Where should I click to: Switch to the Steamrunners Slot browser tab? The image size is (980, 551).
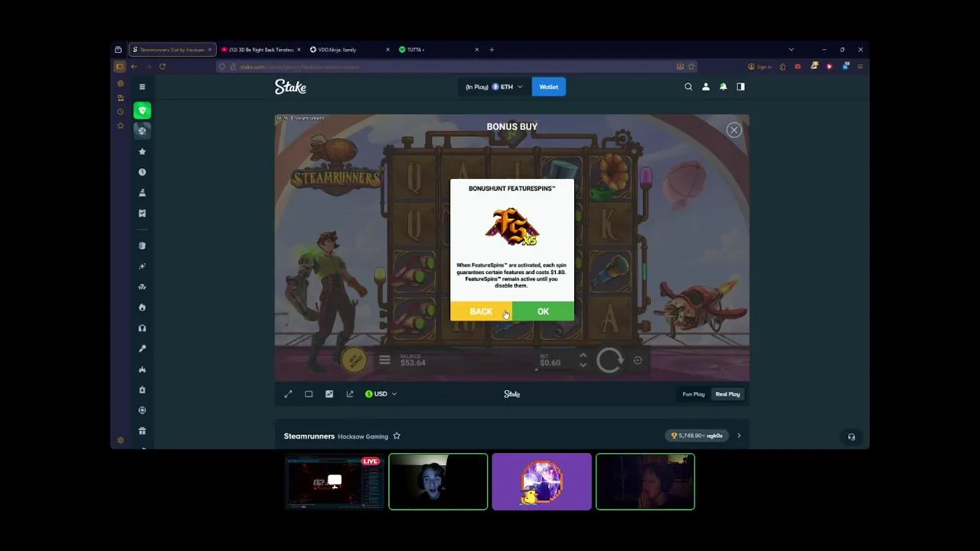click(171, 50)
